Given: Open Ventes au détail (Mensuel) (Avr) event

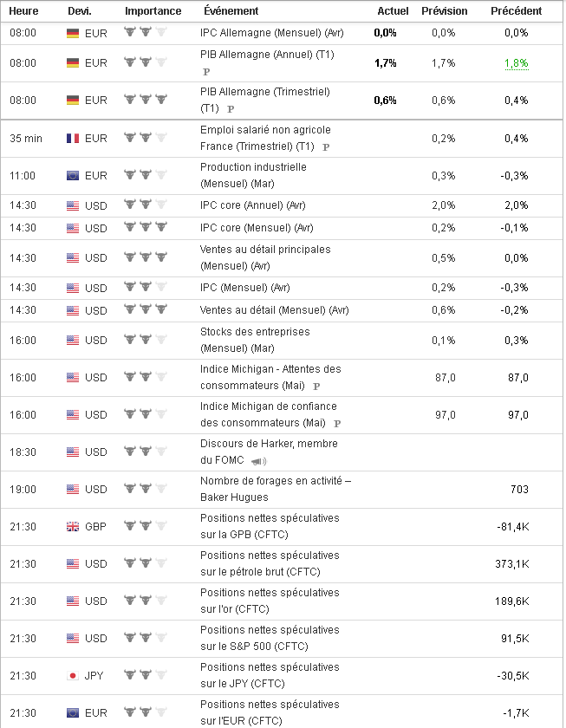Looking at the screenshot, I should pos(274,309).
